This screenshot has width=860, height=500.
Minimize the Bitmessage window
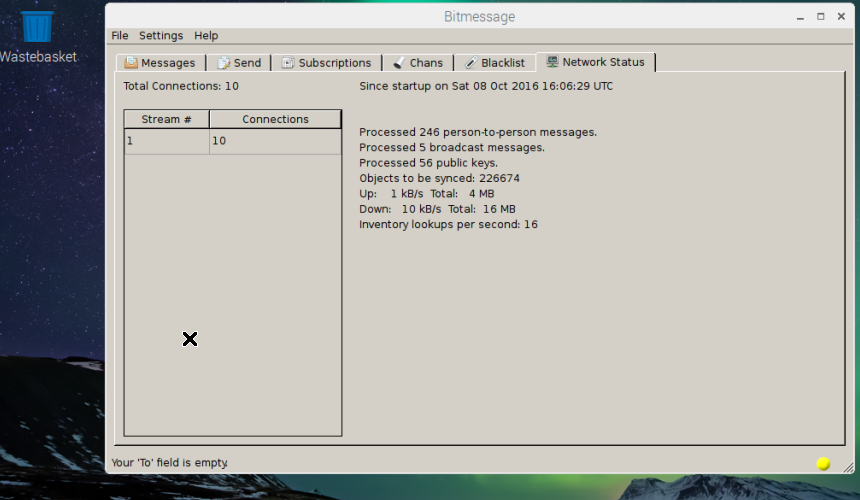(800, 17)
